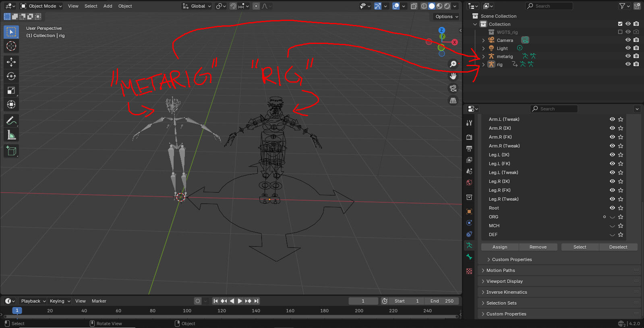Toggle camera view icon in viewport
The height and width of the screenshot is (328, 644).
coord(453,88)
